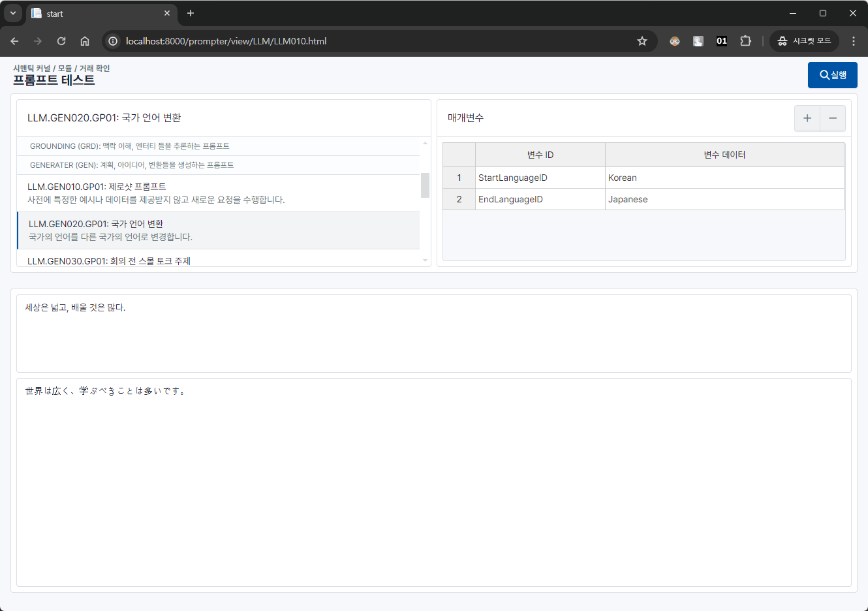Click the owl-face extension icon
868x611 pixels.
click(x=675, y=41)
